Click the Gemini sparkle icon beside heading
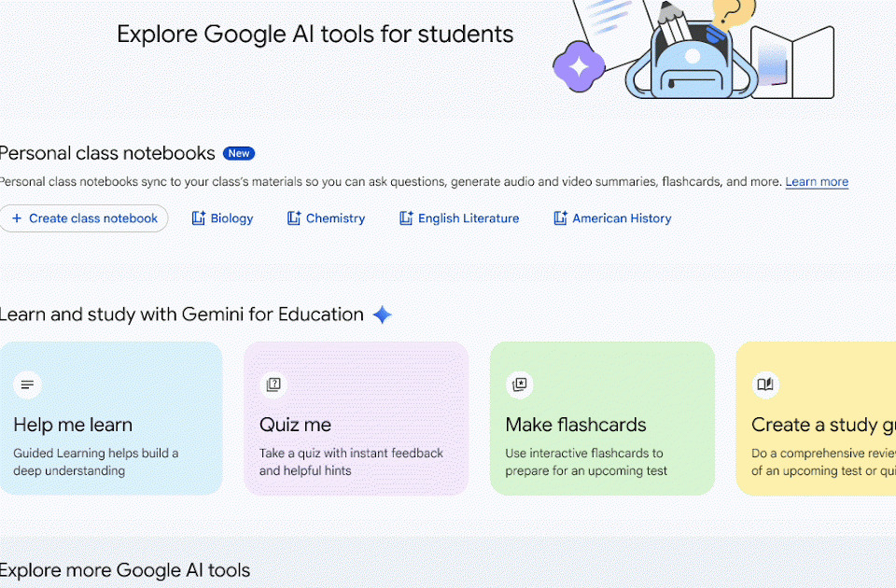 pos(382,315)
